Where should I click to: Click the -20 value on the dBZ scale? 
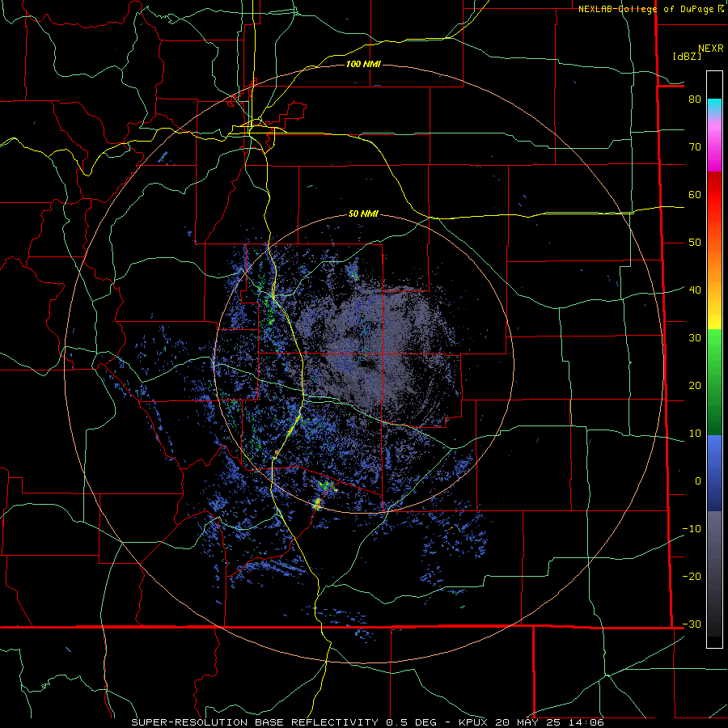pyautogui.click(x=692, y=577)
